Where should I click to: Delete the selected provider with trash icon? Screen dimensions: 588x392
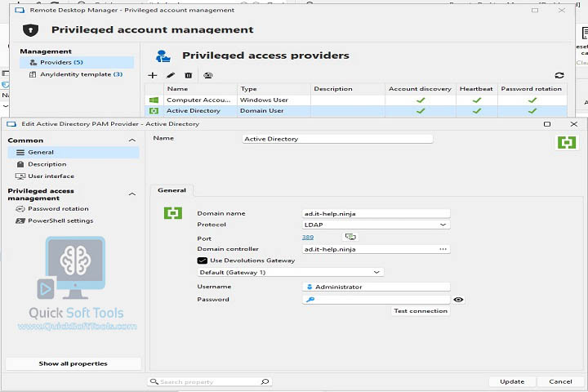click(189, 75)
